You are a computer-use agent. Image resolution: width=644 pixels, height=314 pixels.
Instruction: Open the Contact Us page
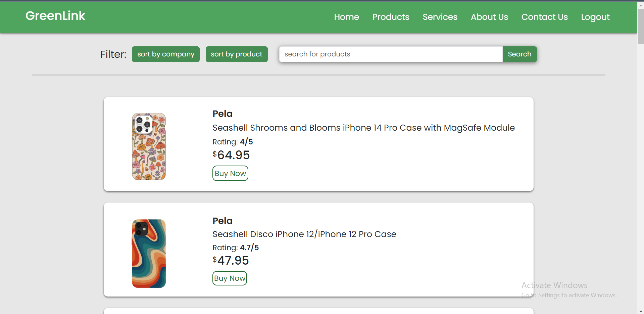[544, 17]
